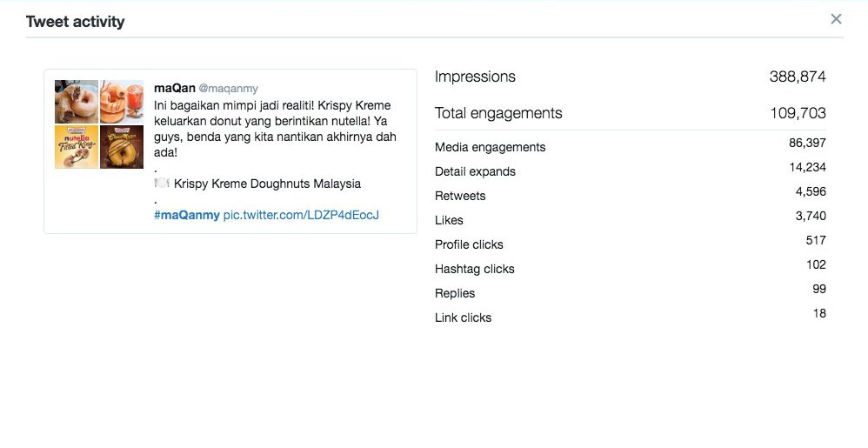Open the pic.twitter.com/LDZP4dEocJ link

[301, 215]
